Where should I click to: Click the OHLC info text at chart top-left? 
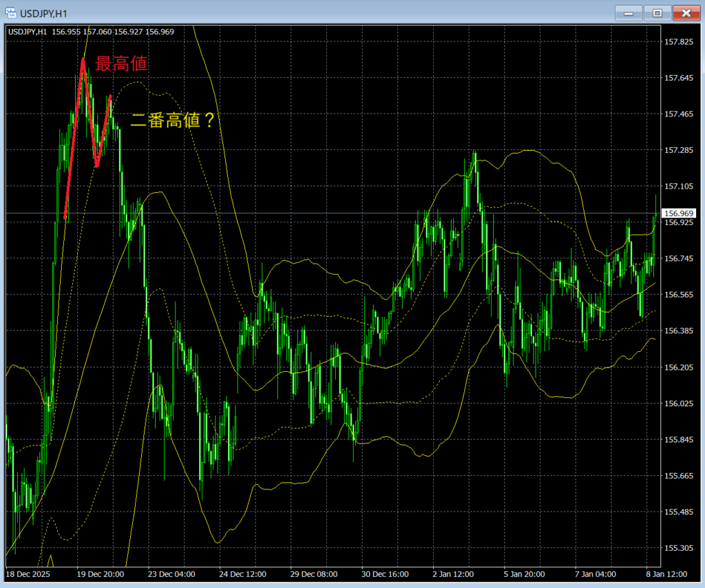[x=91, y=31]
